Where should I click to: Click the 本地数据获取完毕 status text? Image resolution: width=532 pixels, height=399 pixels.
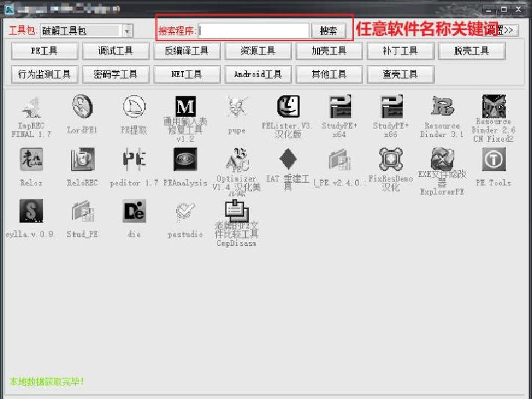[x=47, y=381]
